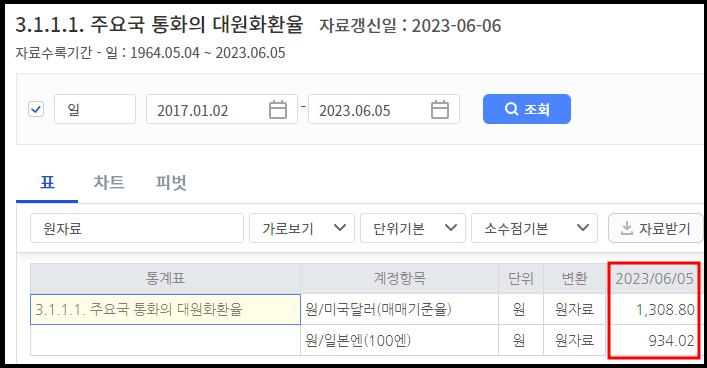This screenshot has width=707, height=368.
Task: Click 원자료 cell in the Japanese yen row
Action: tap(574, 340)
